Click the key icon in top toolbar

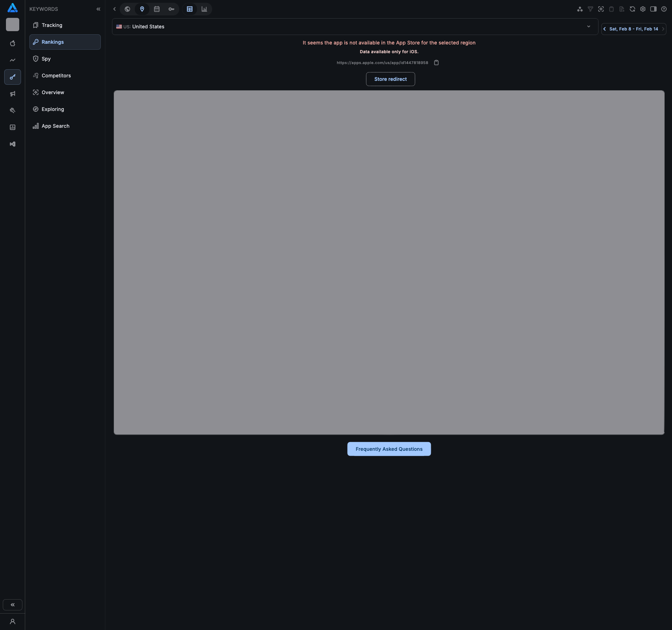coord(171,9)
